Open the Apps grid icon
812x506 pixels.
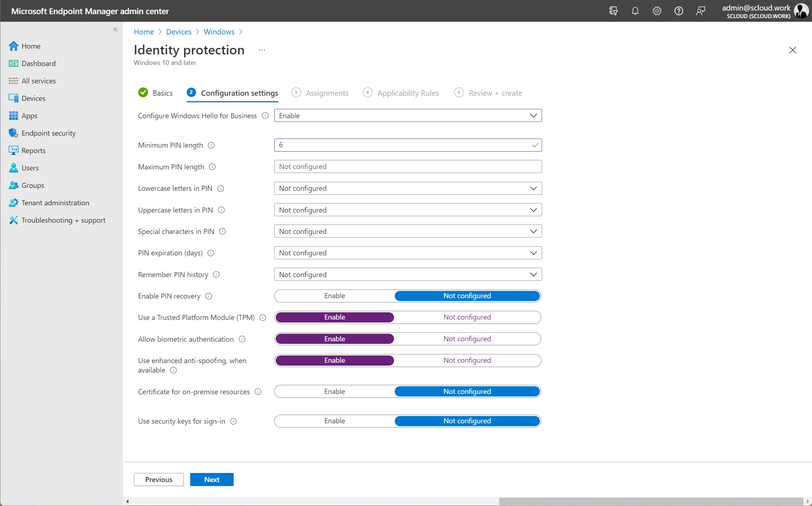coord(13,116)
